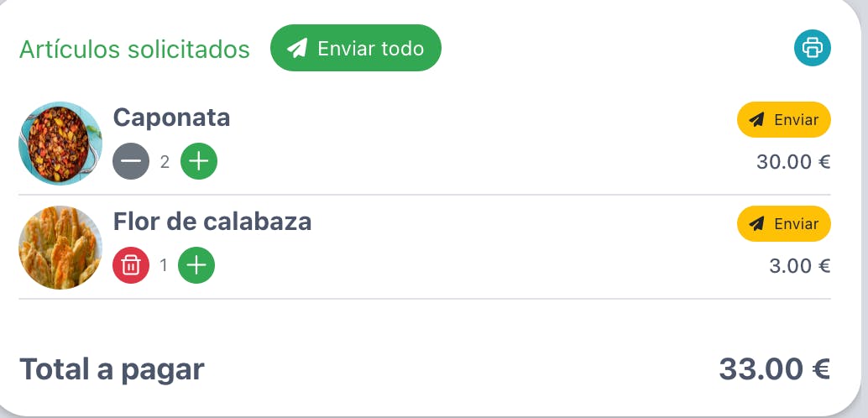Click the print receipt icon
This screenshot has width=868, height=418.
812,48
